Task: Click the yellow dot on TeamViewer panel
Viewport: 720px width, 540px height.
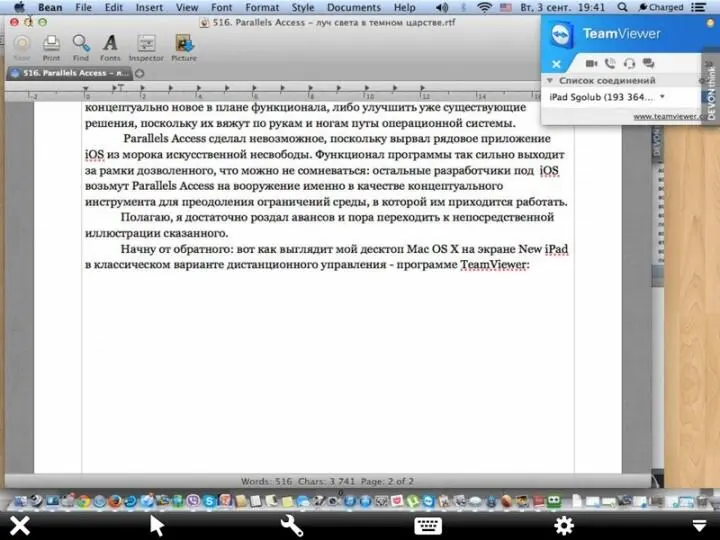Action: point(710,23)
